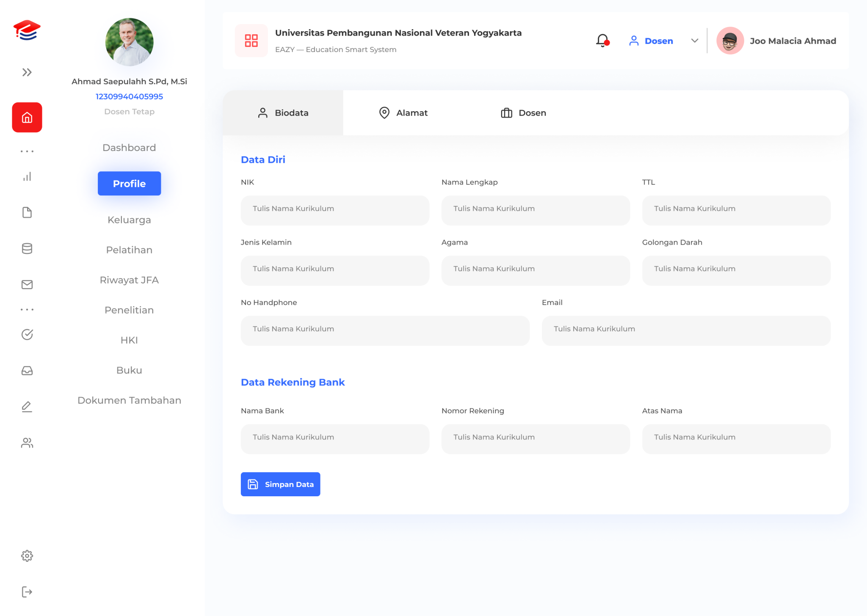Screen dimensions: 867x616
Task: Switch to the Alamat tab
Action: (403, 113)
